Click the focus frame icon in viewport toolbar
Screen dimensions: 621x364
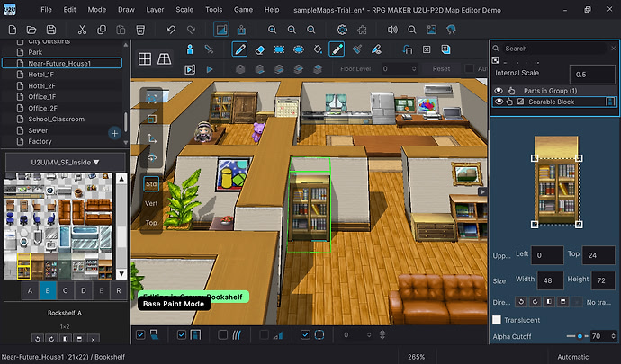pos(152,99)
